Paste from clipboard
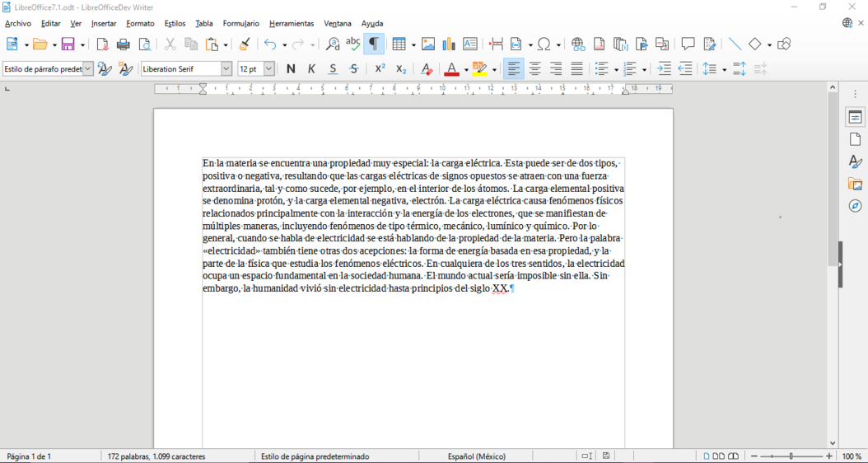Viewport: 868px width, 463px height. (212, 44)
